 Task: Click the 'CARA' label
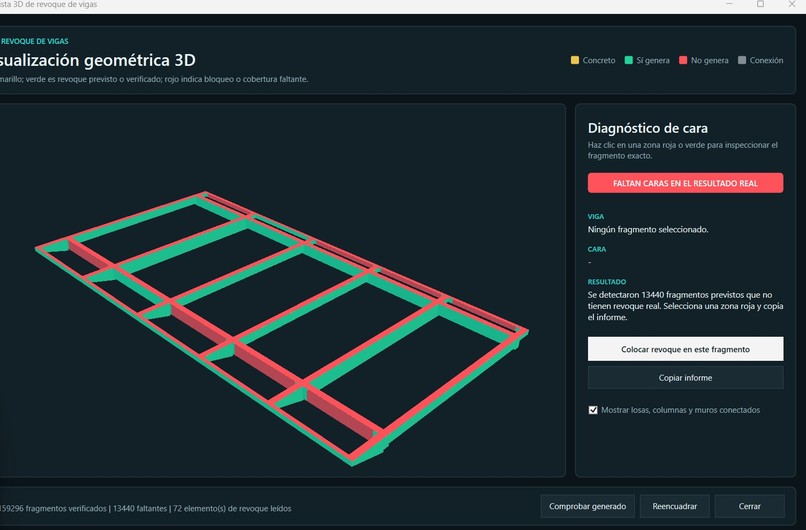coord(597,249)
